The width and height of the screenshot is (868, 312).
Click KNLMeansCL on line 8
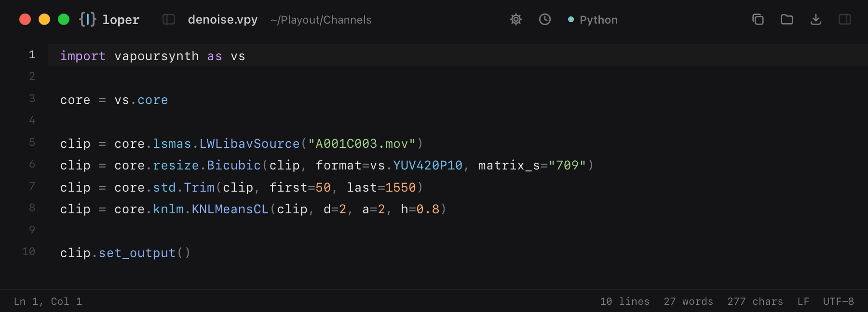pos(230,209)
